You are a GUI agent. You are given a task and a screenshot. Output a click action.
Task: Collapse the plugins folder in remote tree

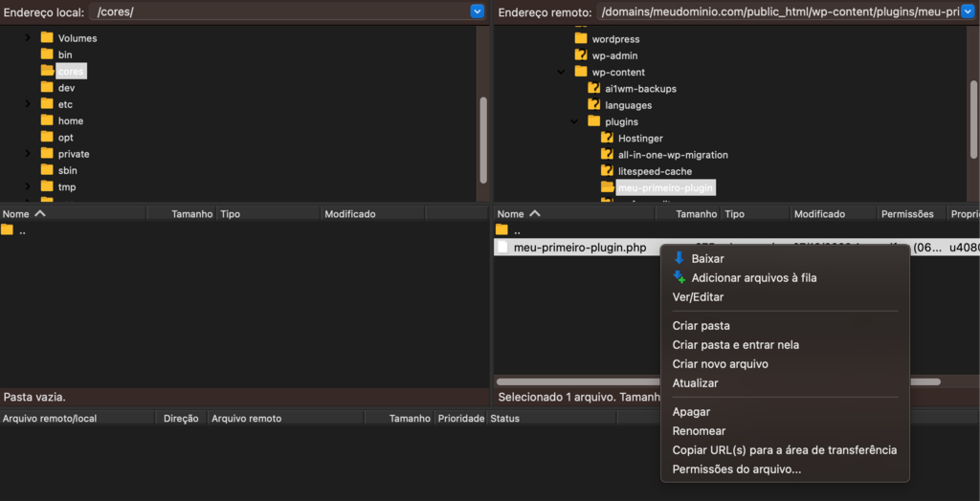(x=574, y=121)
